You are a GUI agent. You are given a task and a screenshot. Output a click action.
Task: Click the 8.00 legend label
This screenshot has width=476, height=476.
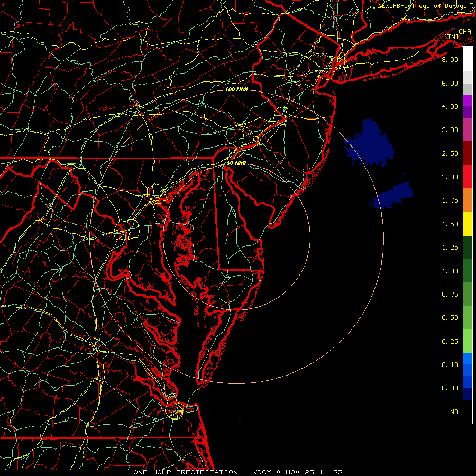pos(450,59)
